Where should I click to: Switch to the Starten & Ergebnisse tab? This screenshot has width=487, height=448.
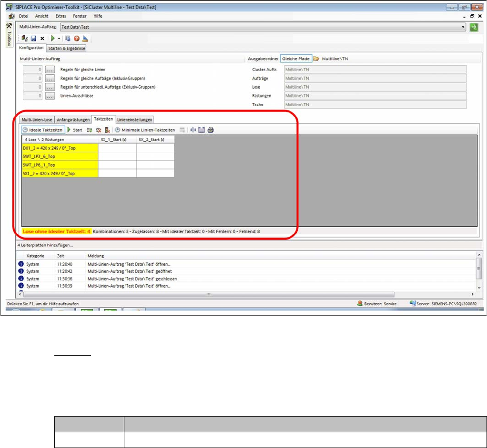pyautogui.click(x=66, y=49)
